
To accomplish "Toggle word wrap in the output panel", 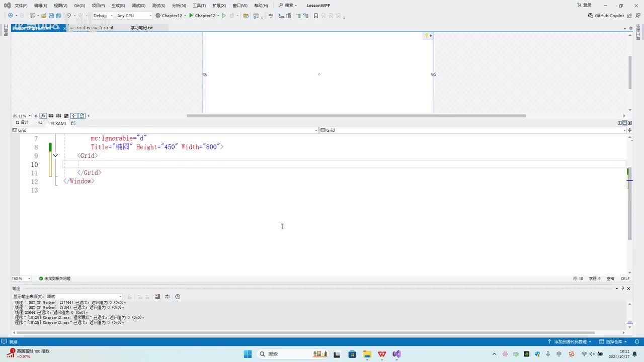I will (168, 297).
